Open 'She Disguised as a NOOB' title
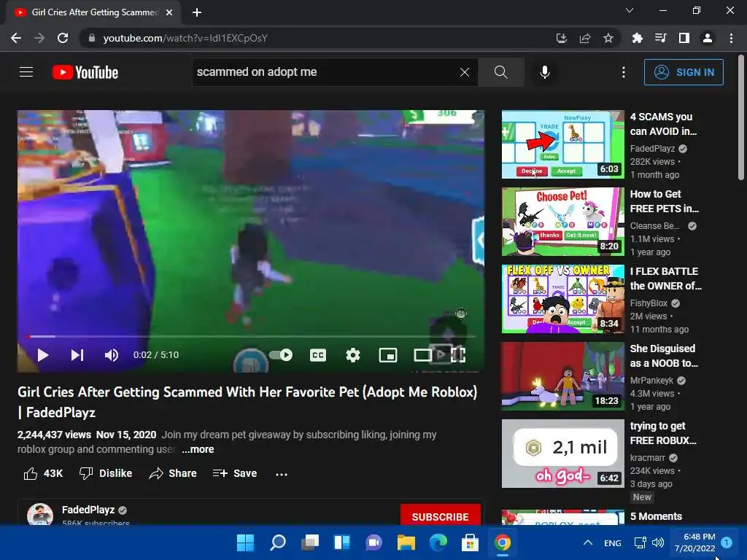This screenshot has height=560, width=747. (664, 356)
